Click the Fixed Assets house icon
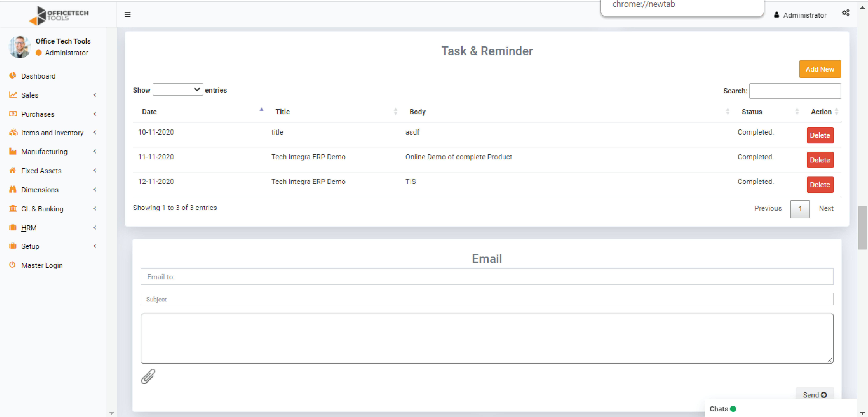 [x=13, y=170]
